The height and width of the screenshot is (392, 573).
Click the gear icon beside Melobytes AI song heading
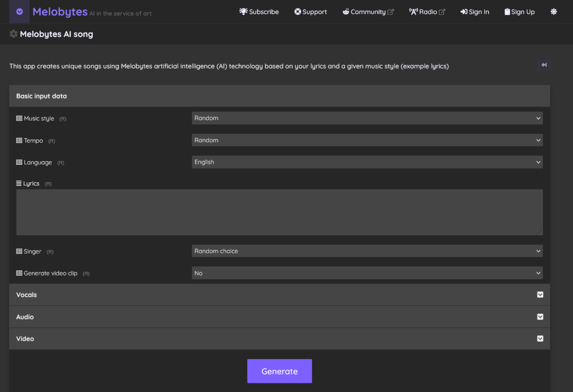click(x=13, y=34)
